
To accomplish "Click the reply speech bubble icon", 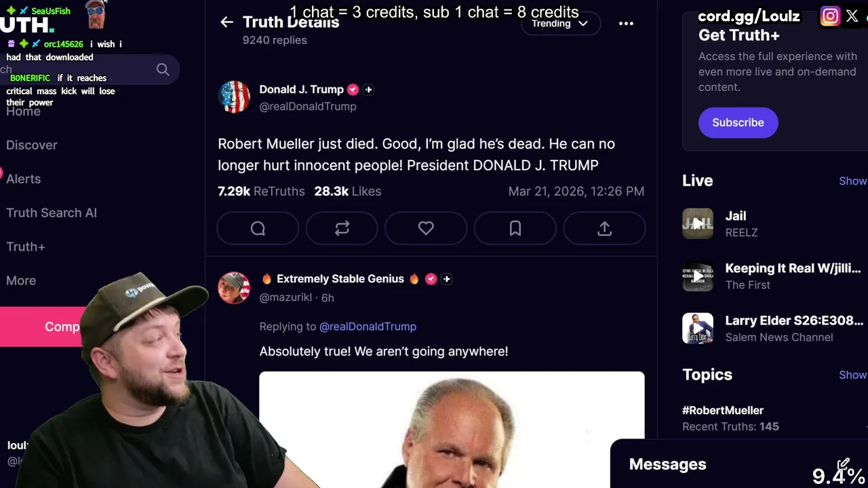I will [258, 228].
